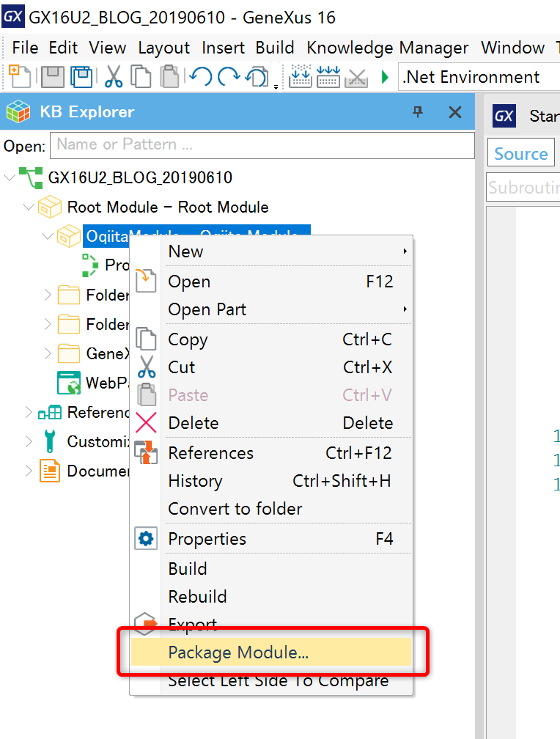Image resolution: width=560 pixels, height=739 pixels.
Task: Click the Customization wrench icon
Action: click(x=50, y=441)
